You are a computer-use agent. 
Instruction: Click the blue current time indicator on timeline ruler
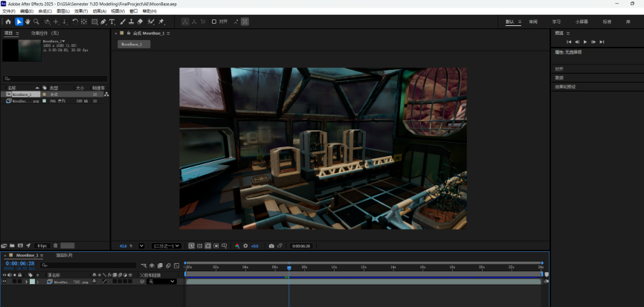(289, 268)
